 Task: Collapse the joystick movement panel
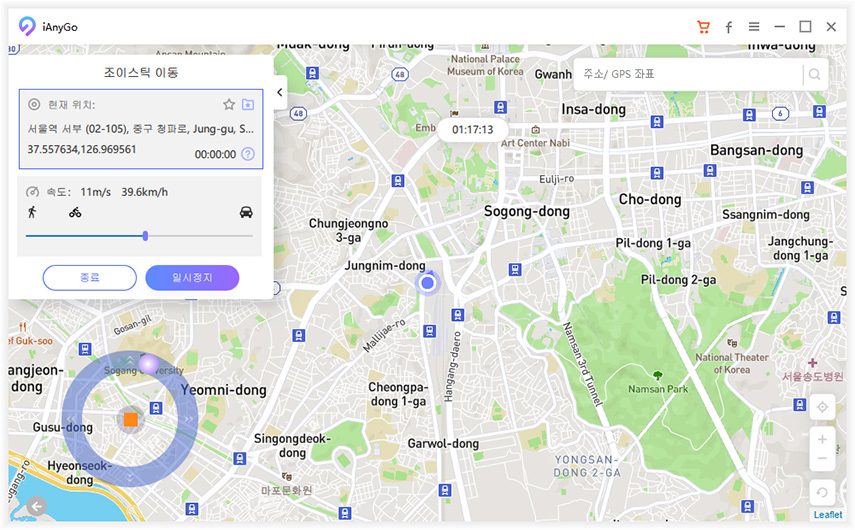[x=279, y=92]
